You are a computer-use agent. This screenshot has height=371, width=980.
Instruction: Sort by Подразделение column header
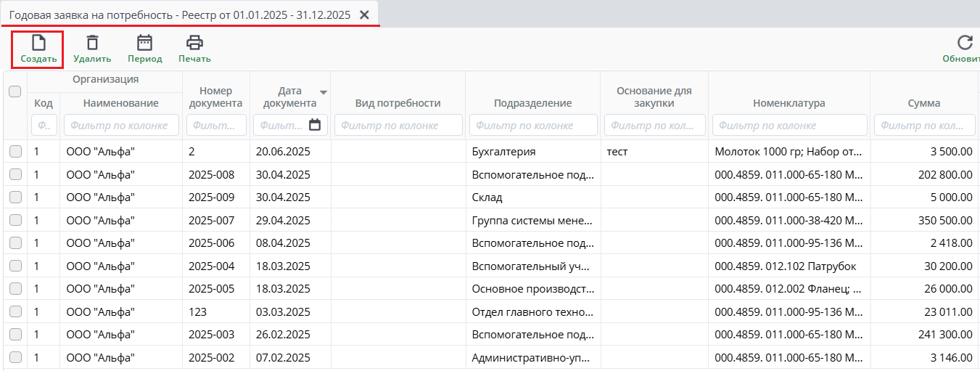click(532, 103)
